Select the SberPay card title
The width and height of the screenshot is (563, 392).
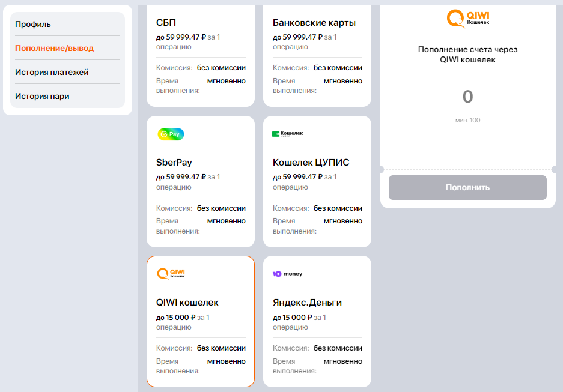[x=174, y=163]
